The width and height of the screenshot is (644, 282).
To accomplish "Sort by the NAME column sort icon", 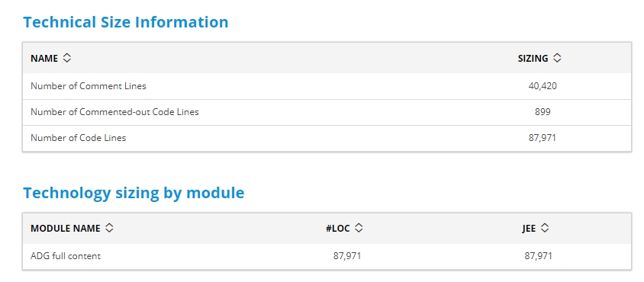I will coord(67,58).
